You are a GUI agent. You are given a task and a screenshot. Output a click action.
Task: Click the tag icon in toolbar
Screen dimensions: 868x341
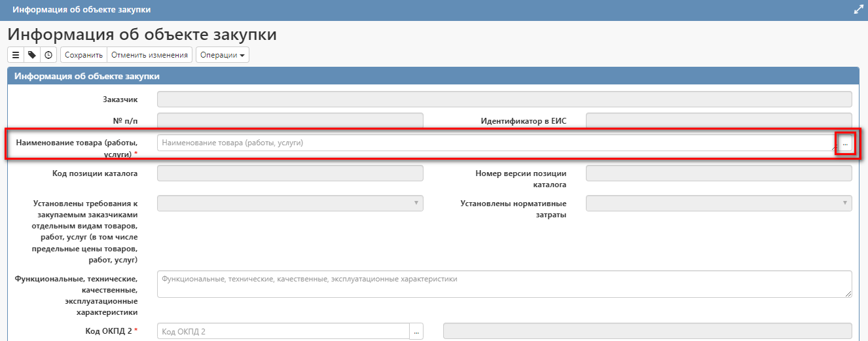(32, 55)
